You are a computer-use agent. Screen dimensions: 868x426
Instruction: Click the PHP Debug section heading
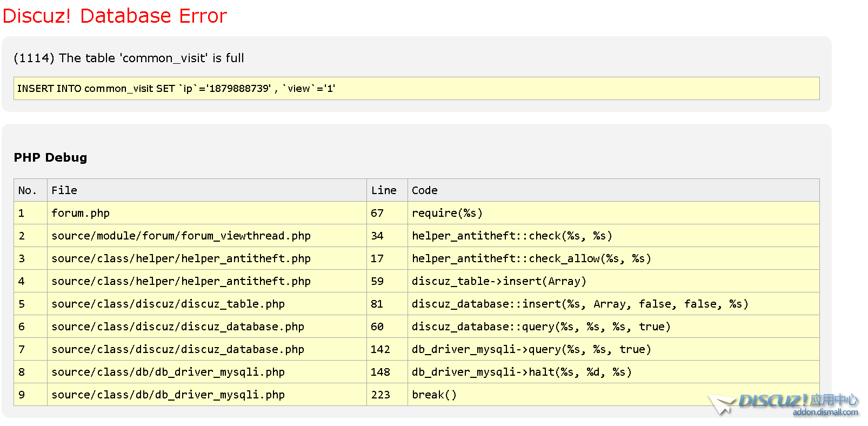click(50, 157)
